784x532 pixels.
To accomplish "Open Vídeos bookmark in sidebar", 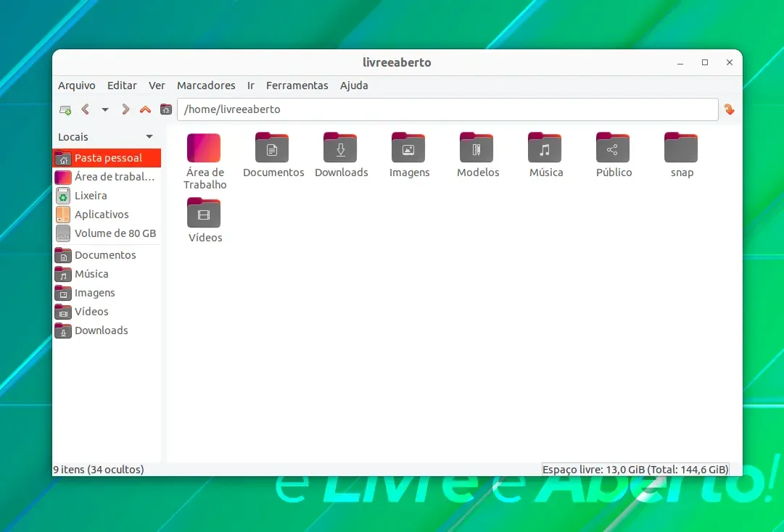I will point(107,312).
